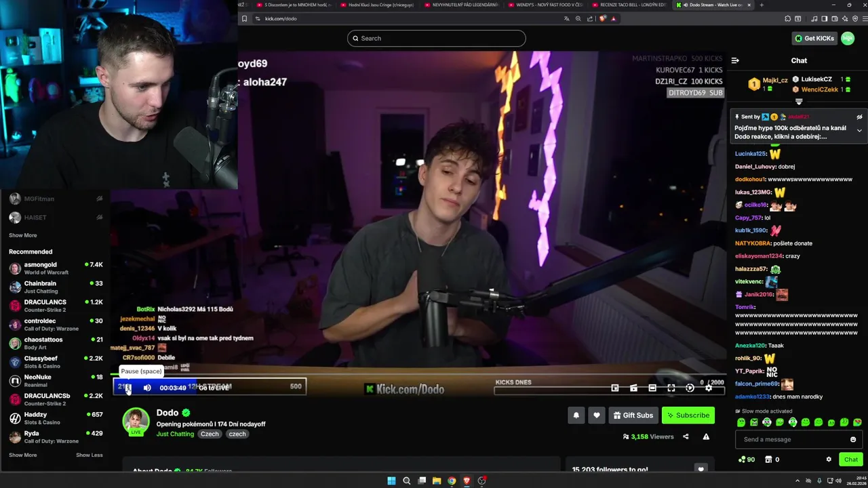
Task: Open Chainbrain recommended channel
Action: click(56, 287)
